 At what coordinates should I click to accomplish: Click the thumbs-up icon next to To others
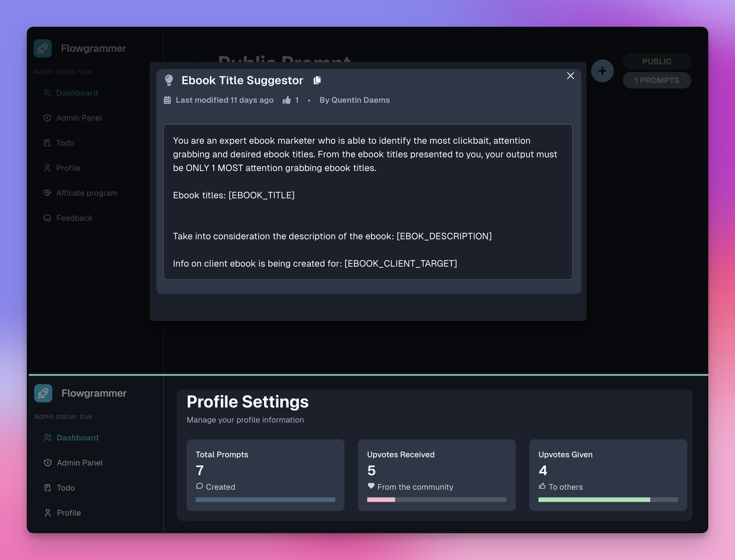point(542,486)
